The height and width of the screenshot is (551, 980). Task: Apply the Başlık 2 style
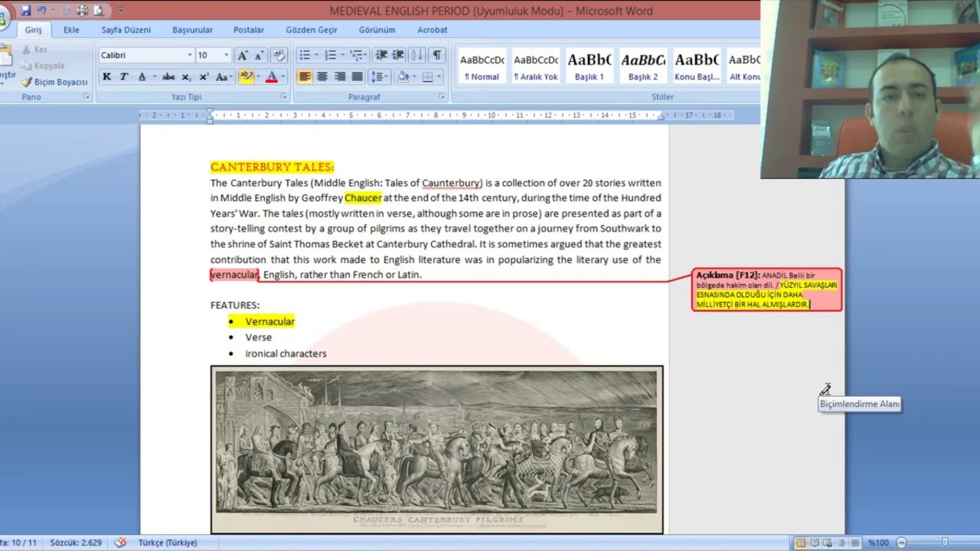pyautogui.click(x=643, y=67)
